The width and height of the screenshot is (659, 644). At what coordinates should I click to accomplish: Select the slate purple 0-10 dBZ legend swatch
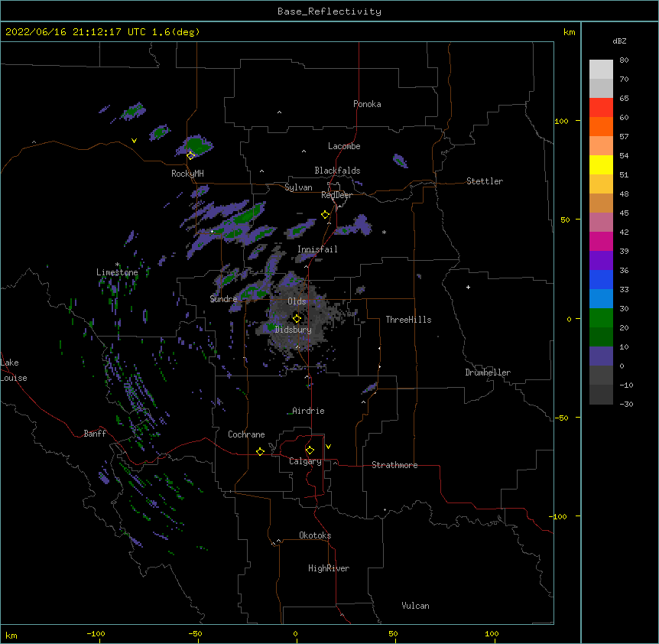coord(601,356)
